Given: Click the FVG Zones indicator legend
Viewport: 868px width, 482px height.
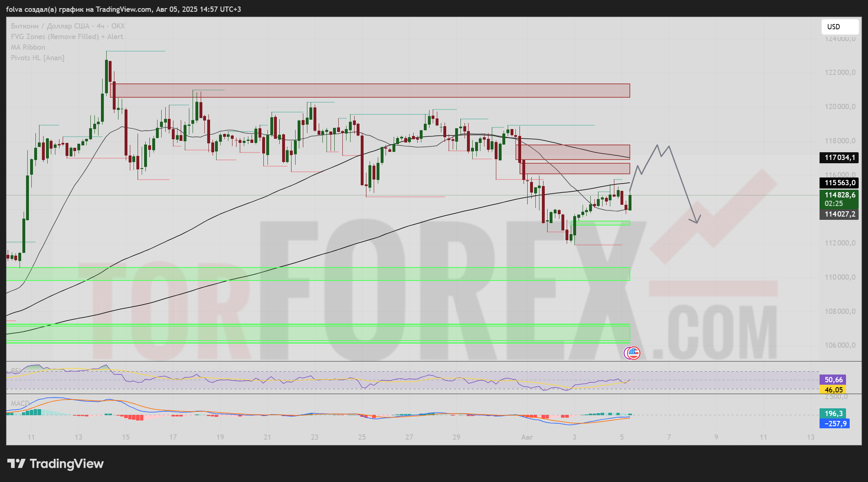Looking at the screenshot, I should pyautogui.click(x=67, y=37).
